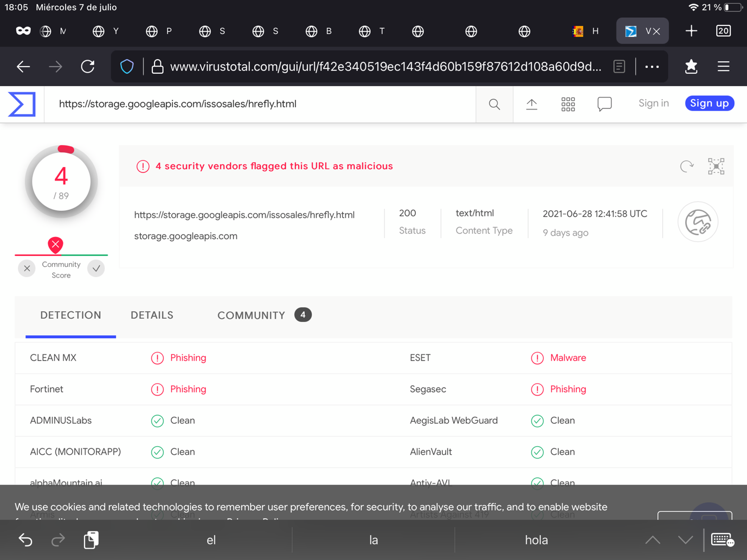
Task: Open the URL search magnifier
Action: (x=494, y=104)
